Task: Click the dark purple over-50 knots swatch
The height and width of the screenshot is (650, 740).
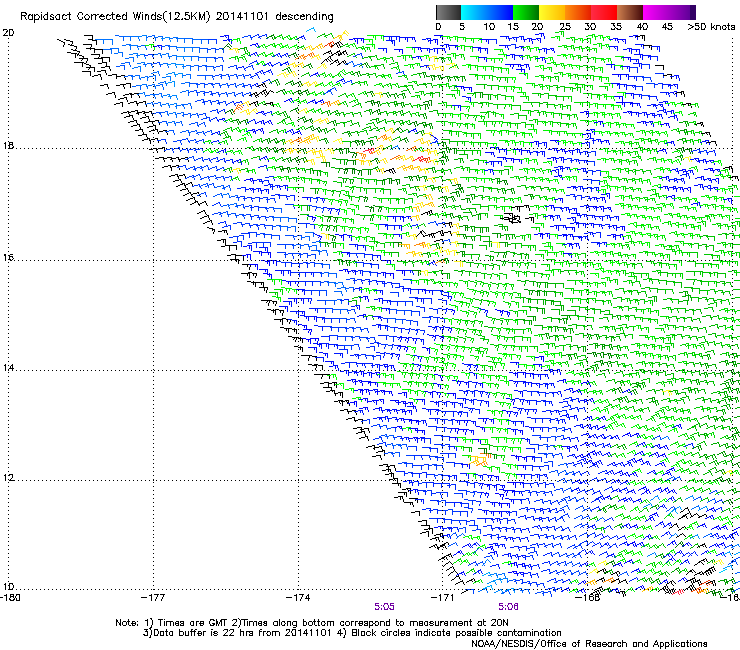Action: click(693, 12)
